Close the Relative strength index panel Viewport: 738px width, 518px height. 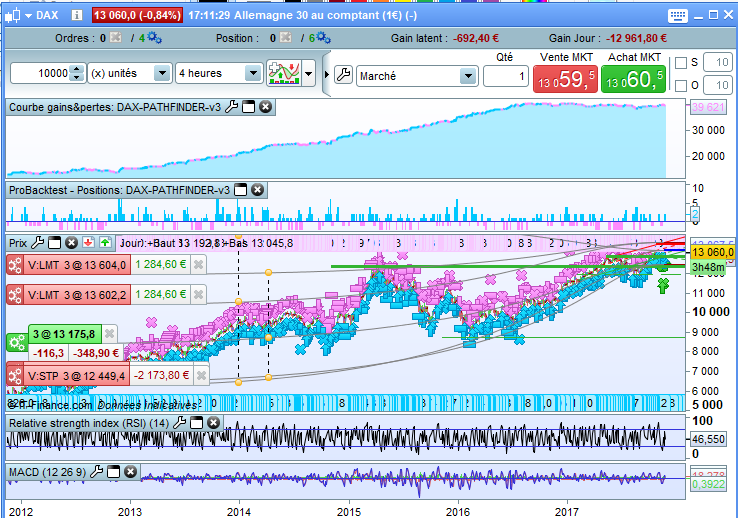click(213, 423)
